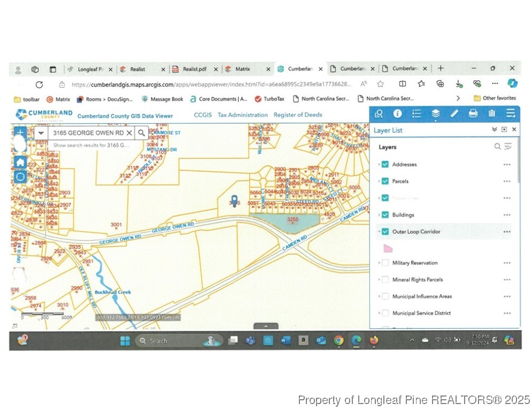Open the Print widget icon
This screenshot has height=411, width=532.
click(x=473, y=113)
